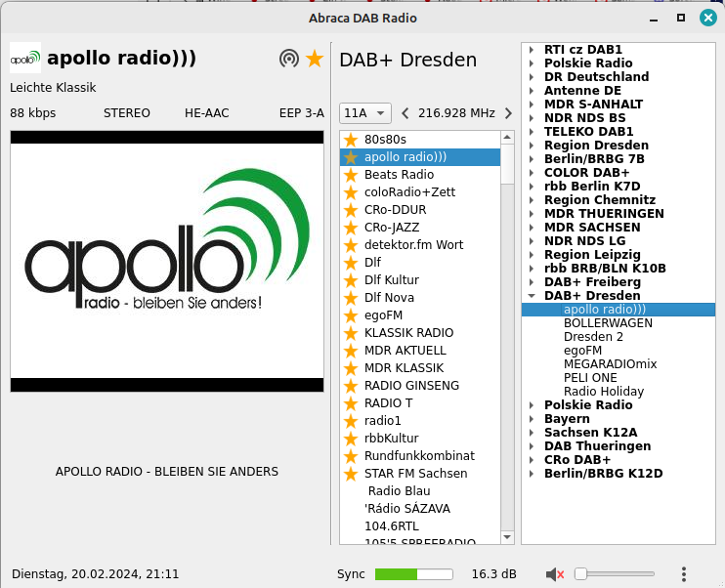The height and width of the screenshot is (588, 725).
Task: Open the 11A channel dropdown
Action: coord(365,113)
